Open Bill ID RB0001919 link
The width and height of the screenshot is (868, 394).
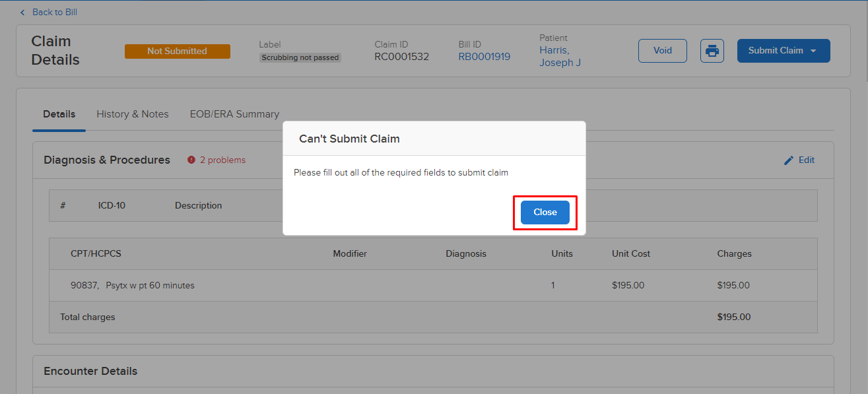tap(484, 56)
